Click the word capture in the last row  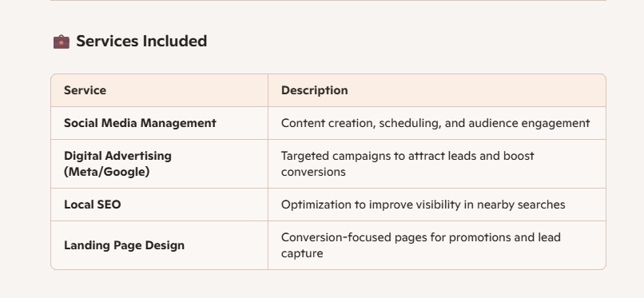pos(302,253)
